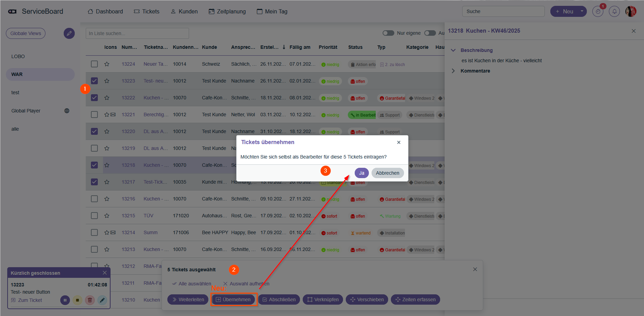Click the In Liste suchen field
The height and width of the screenshot is (316, 644).
tap(137, 33)
